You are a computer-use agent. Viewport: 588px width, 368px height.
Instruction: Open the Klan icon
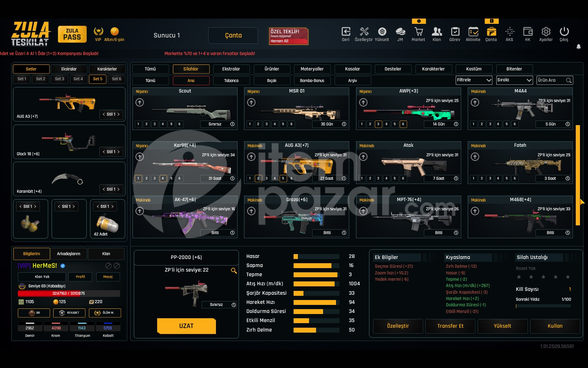[x=437, y=32]
